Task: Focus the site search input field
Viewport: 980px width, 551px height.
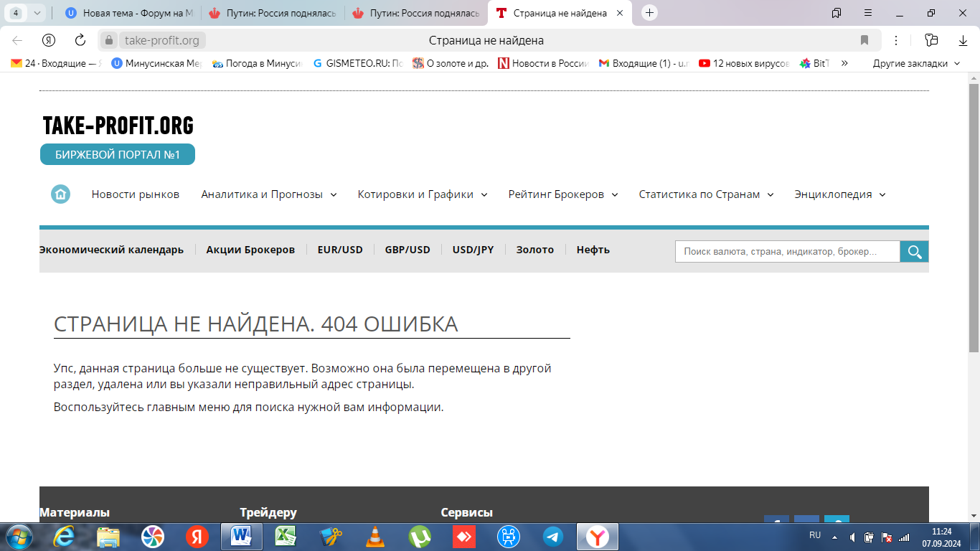Action: click(x=787, y=251)
